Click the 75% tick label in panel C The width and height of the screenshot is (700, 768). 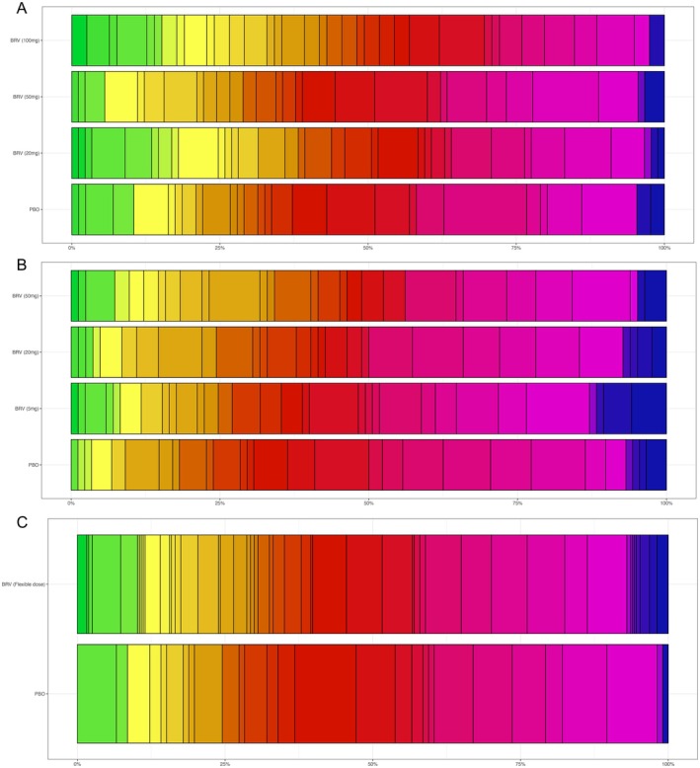520,764
